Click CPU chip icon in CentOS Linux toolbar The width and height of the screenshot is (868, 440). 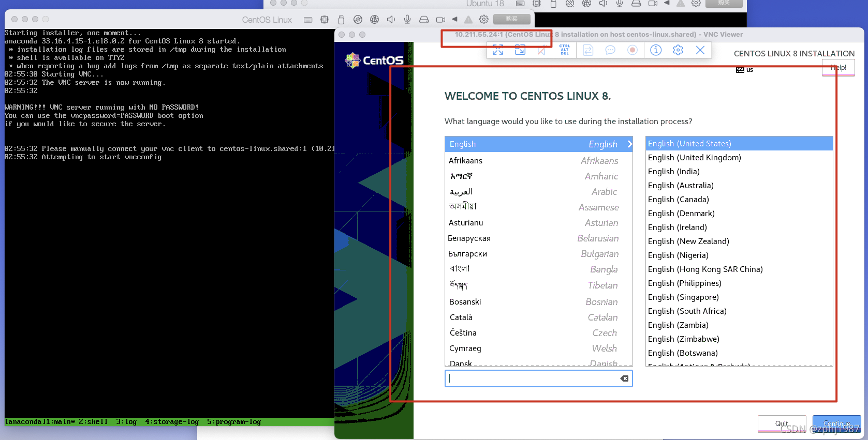[325, 20]
